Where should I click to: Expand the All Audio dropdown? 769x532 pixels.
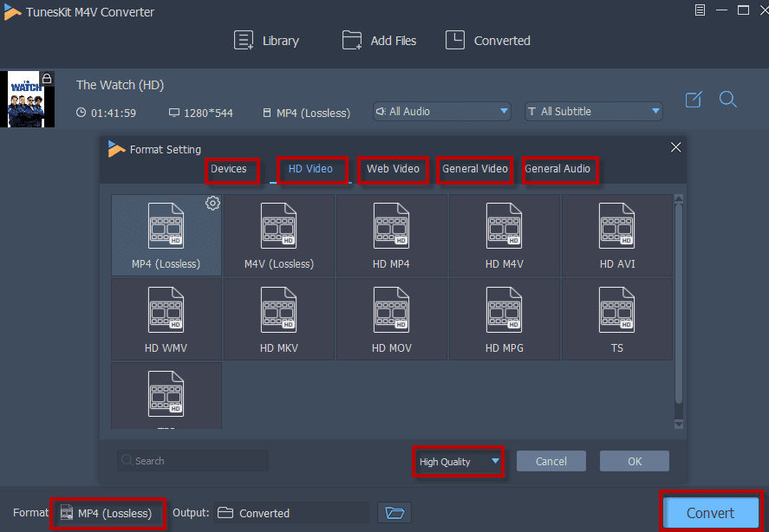click(442, 111)
